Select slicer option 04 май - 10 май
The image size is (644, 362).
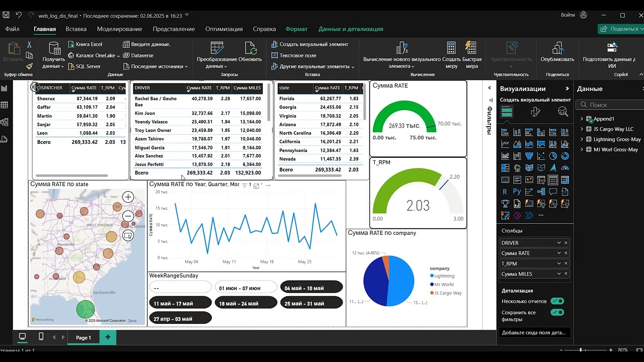point(311,288)
